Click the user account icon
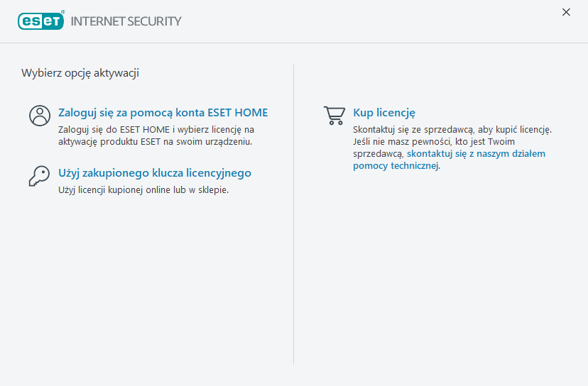 (40, 116)
